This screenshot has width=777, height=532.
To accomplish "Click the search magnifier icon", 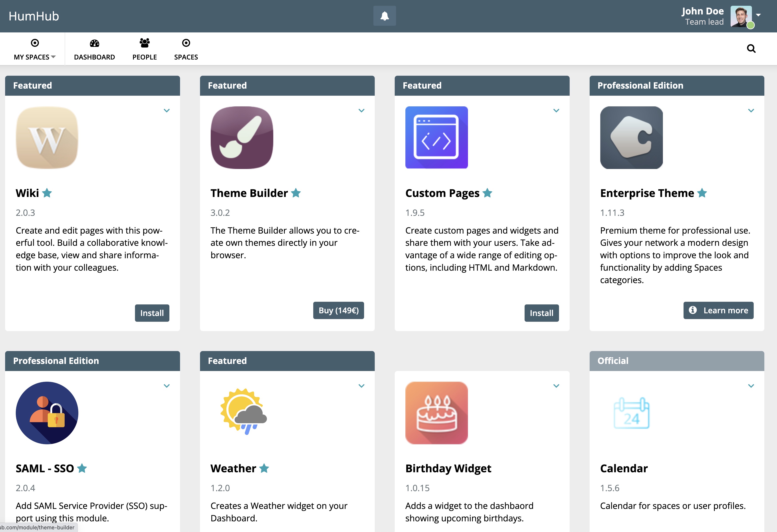I will tap(751, 48).
